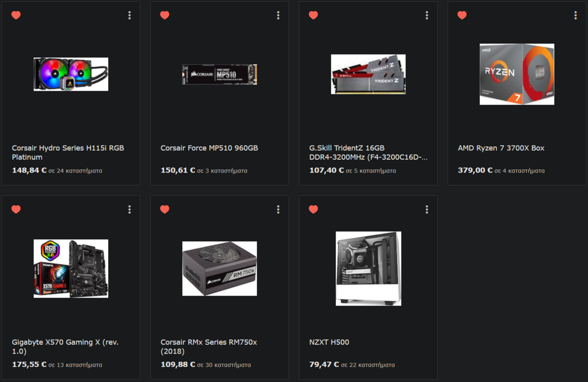Toggle heart on Corsair Force MP510 card

click(x=164, y=15)
